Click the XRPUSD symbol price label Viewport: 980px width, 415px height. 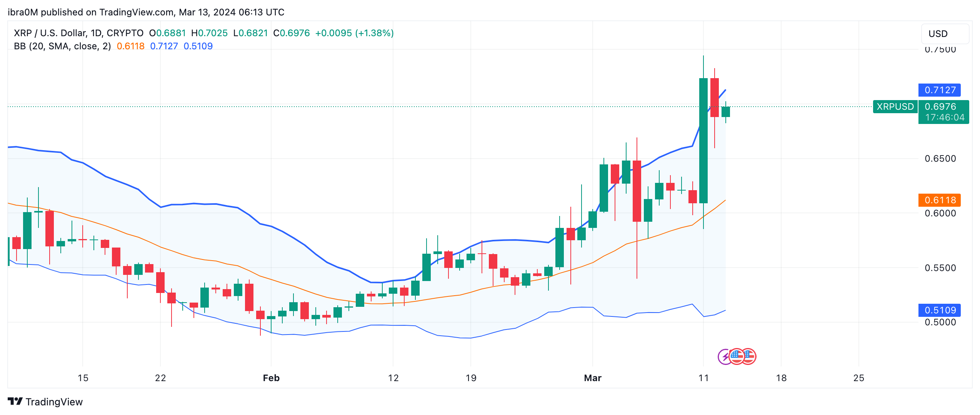[895, 107]
